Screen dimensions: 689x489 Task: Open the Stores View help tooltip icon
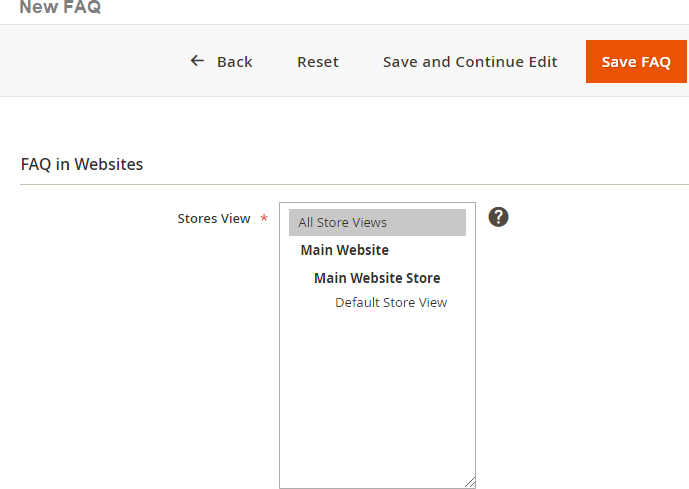coord(498,217)
